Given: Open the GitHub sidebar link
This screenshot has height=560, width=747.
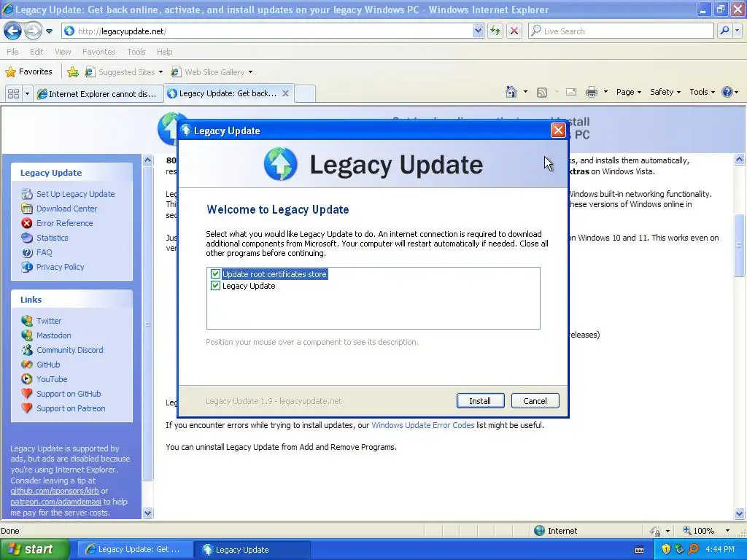Looking at the screenshot, I should [48, 365].
